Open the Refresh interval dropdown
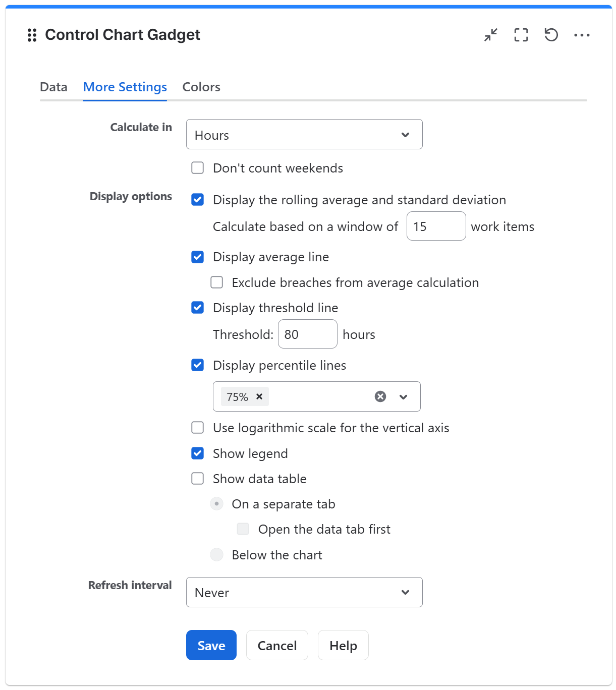The height and width of the screenshot is (690, 616). point(304,592)
